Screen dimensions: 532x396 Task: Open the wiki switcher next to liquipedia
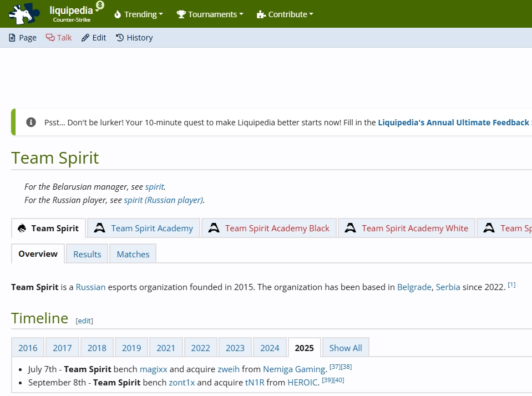click(x=98, y=10)
